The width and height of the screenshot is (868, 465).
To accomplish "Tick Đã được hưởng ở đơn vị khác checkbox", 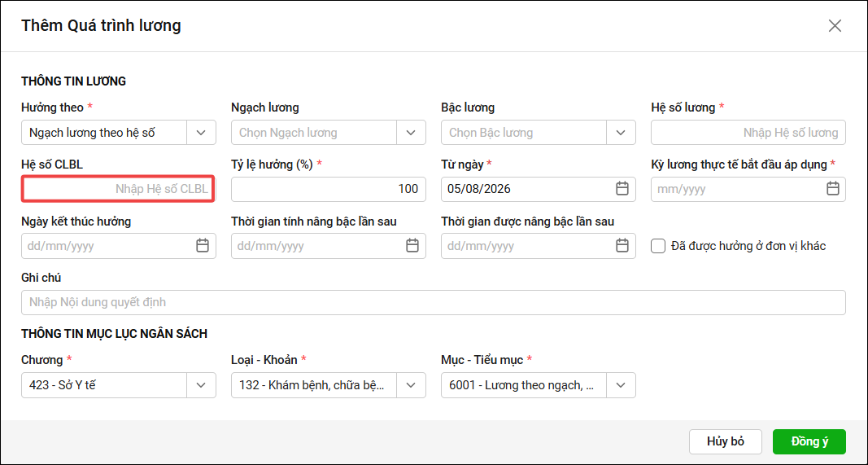I will pyautogui.click(x=658, y=246).
